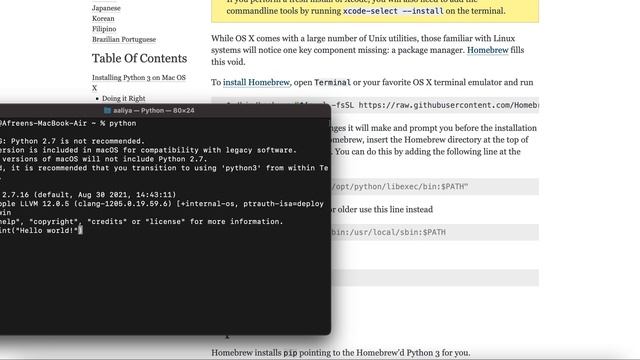
Task: Click the Table Of Contents heading
Action: pos(139,58)
